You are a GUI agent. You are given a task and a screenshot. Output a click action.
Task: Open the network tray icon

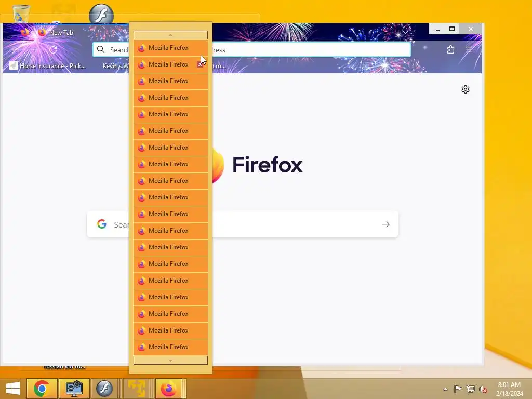pos(471,389)
